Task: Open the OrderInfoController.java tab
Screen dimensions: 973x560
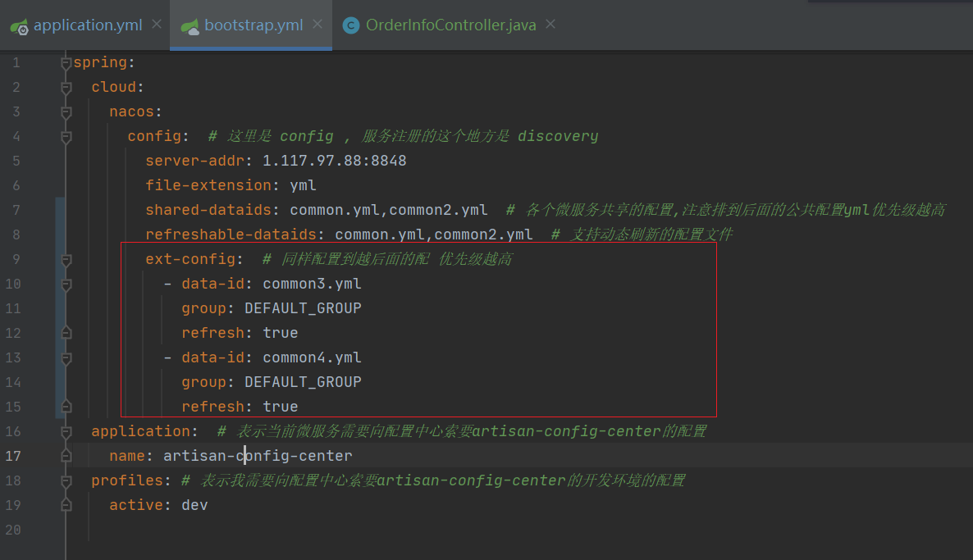Action: [x=450, y=25]
